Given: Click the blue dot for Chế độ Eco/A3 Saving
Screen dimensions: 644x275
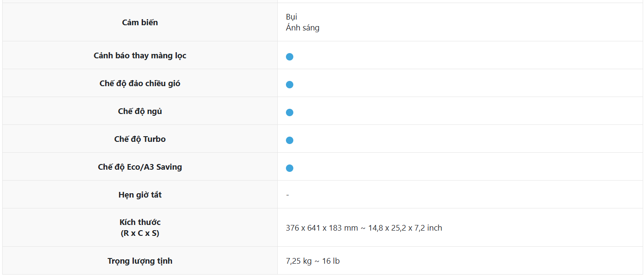Looking at the screenshot, I should tap(289, 168).
